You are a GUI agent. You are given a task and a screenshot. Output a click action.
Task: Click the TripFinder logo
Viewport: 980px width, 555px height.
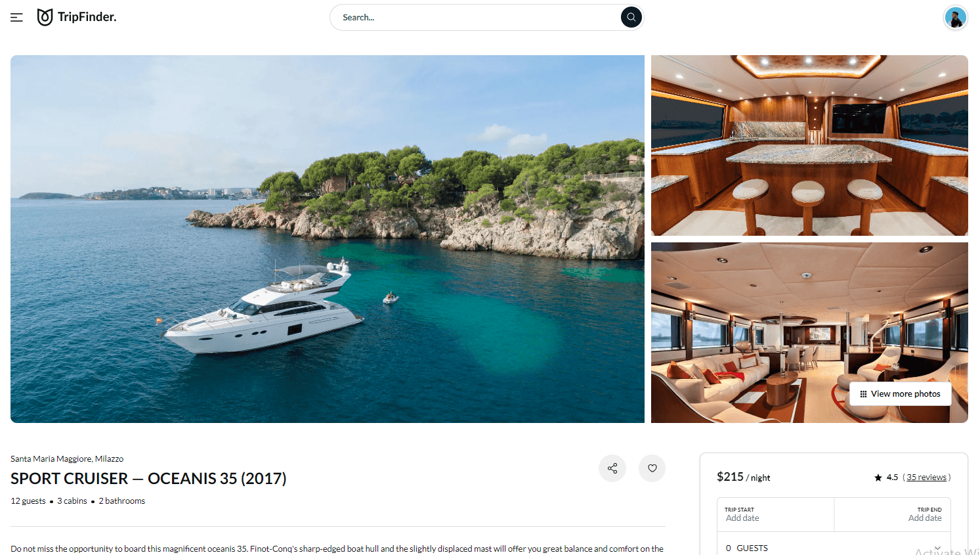click(77, 17)
